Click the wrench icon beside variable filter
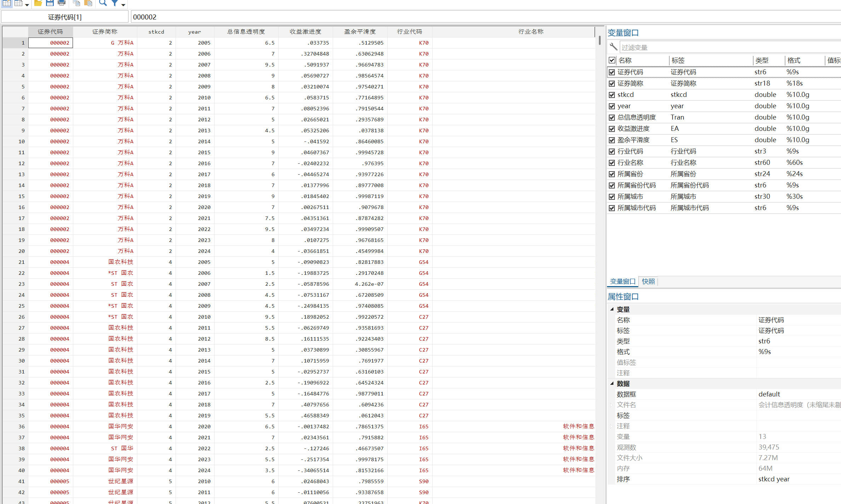The height and width of the screenshot is (504, 841). coord(613,47)
